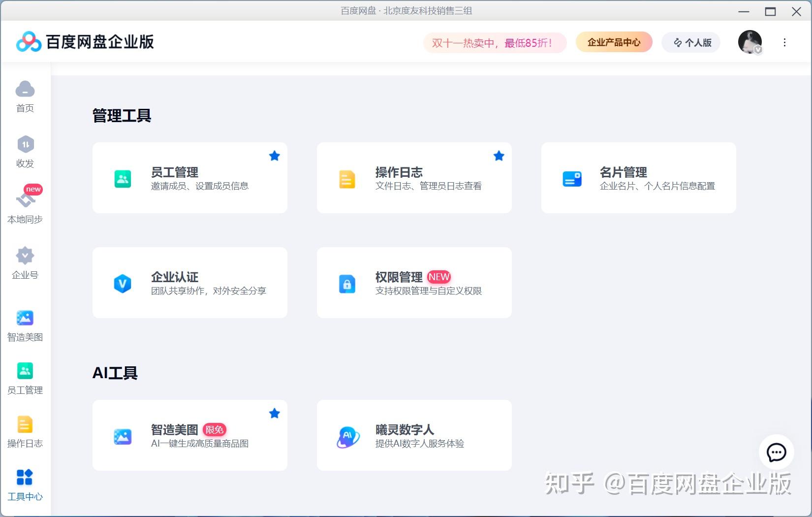Click the 智造美图 picture card icon
The image size is (812, 517).
123,436
